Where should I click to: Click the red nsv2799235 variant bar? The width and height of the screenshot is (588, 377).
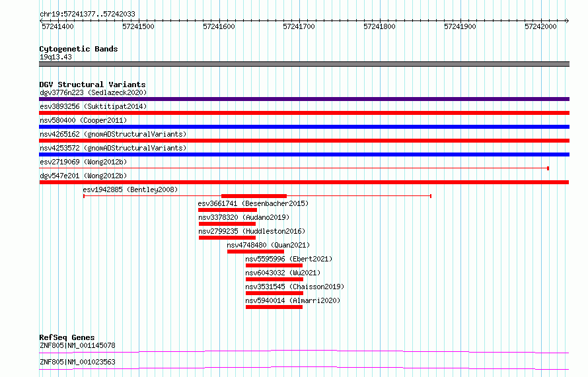pyautogui.click(x=227, y=238)
